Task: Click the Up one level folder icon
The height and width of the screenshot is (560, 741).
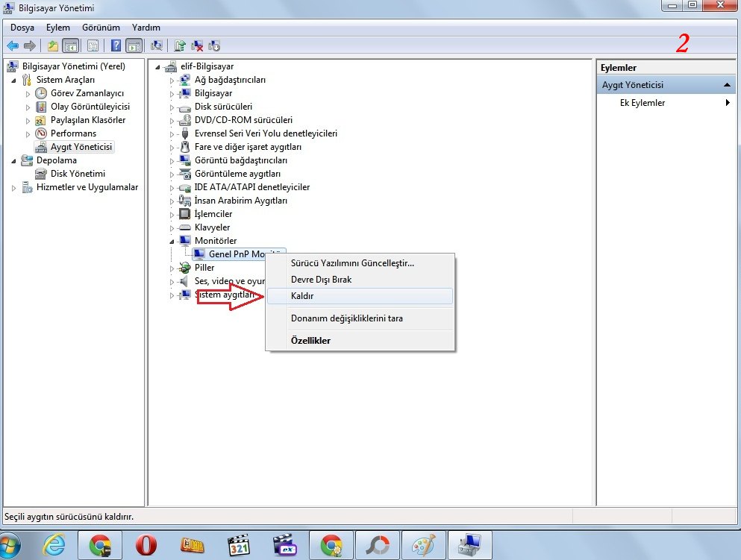Action: point(52,45)
